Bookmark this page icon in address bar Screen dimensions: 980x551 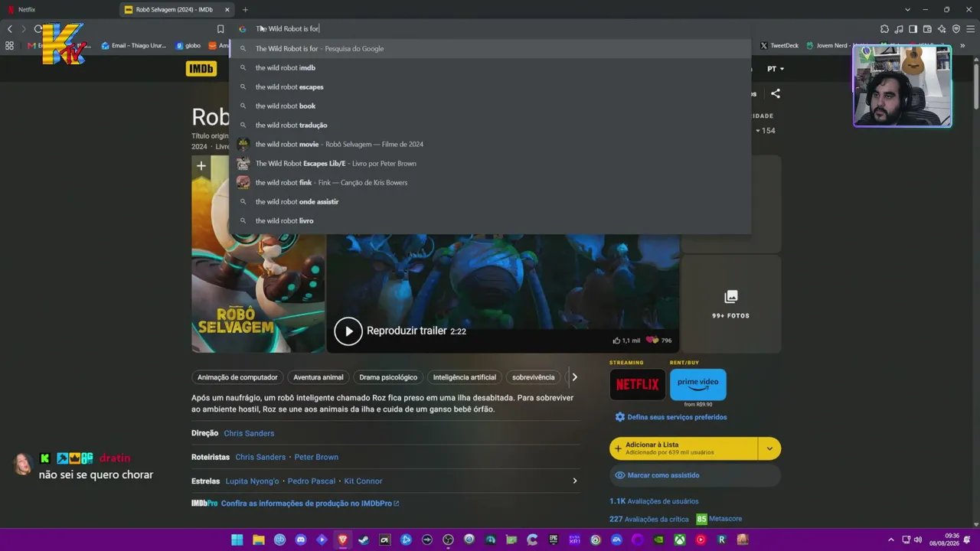coord(220,29)
